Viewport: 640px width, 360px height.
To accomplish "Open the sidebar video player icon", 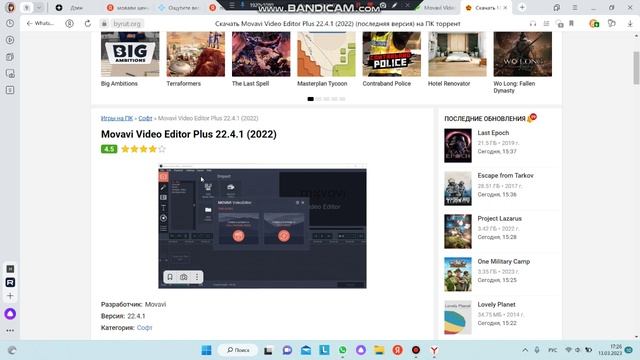I will [x=10, y=40].
